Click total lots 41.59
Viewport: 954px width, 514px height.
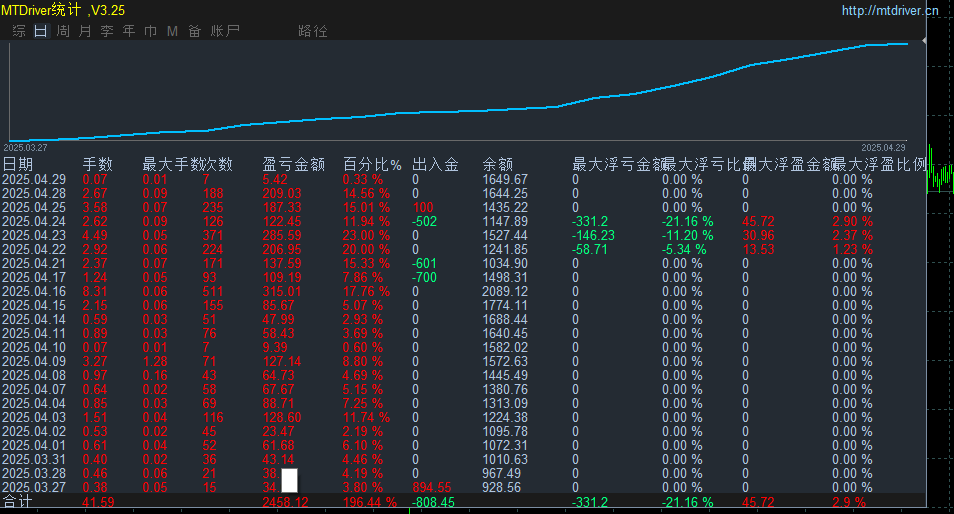pos(98,502)
